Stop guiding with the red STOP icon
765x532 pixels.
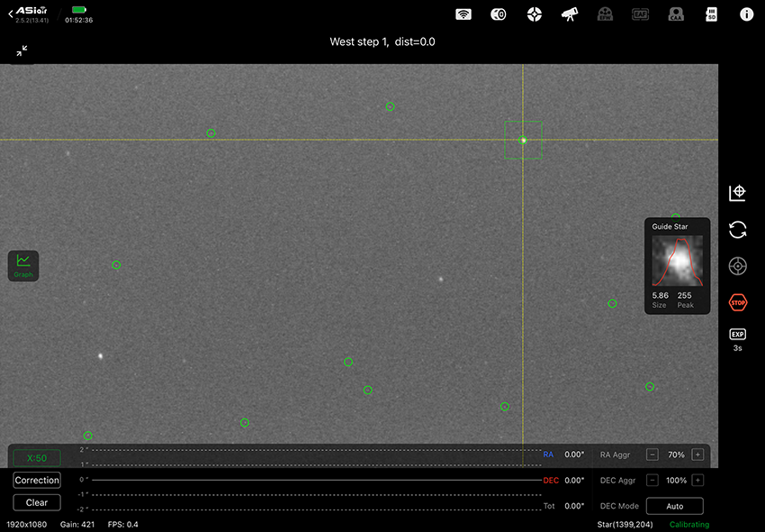point(737,302)
